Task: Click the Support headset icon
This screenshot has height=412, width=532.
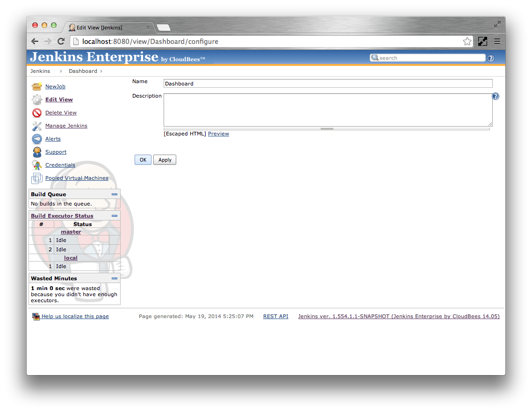Action: pyautogui.click(x=36, y=152)
